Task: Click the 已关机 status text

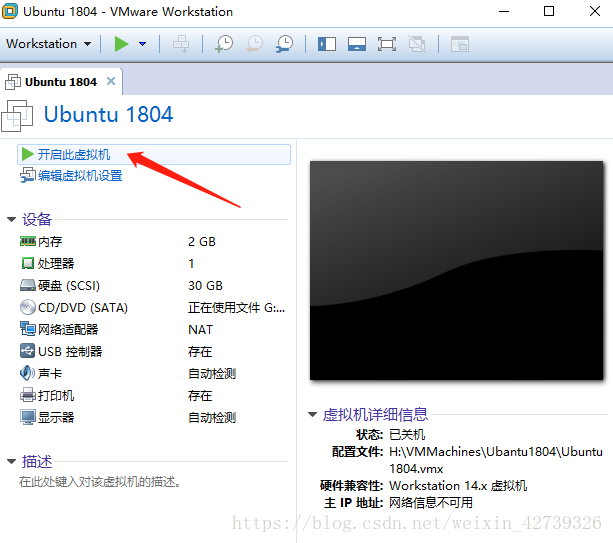Action: [x=407, y=435]
